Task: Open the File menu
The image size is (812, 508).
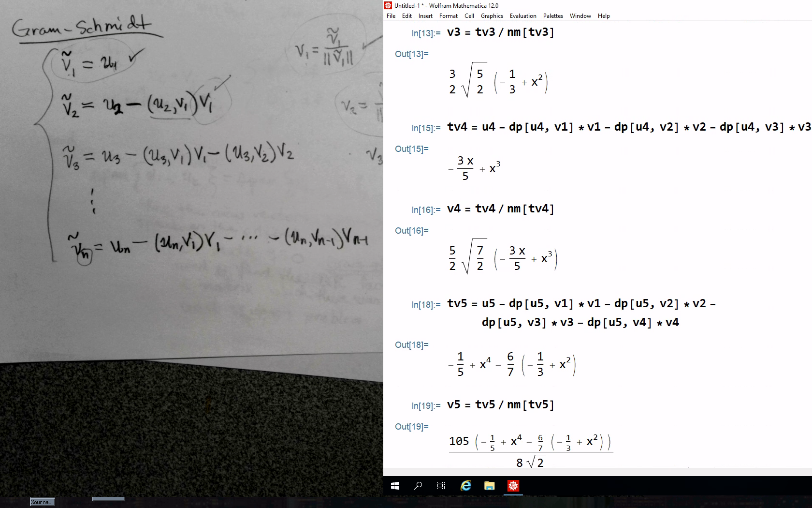Action: click(391, 16)
